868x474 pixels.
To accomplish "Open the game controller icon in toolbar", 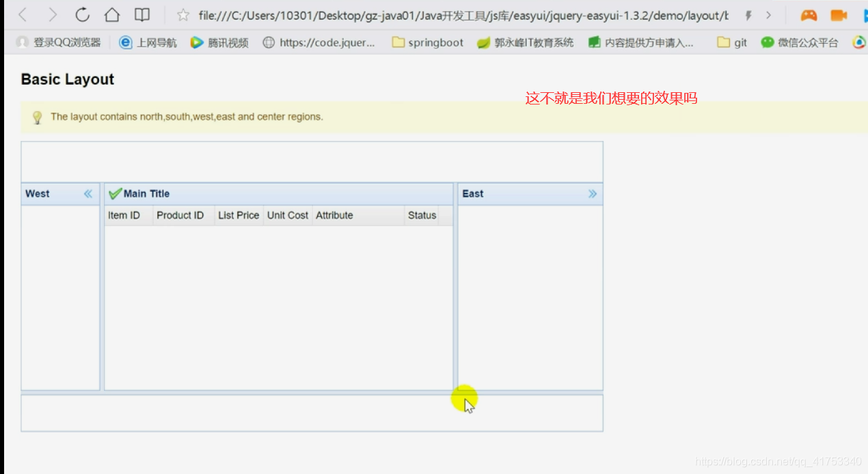I will coord(809,15).
